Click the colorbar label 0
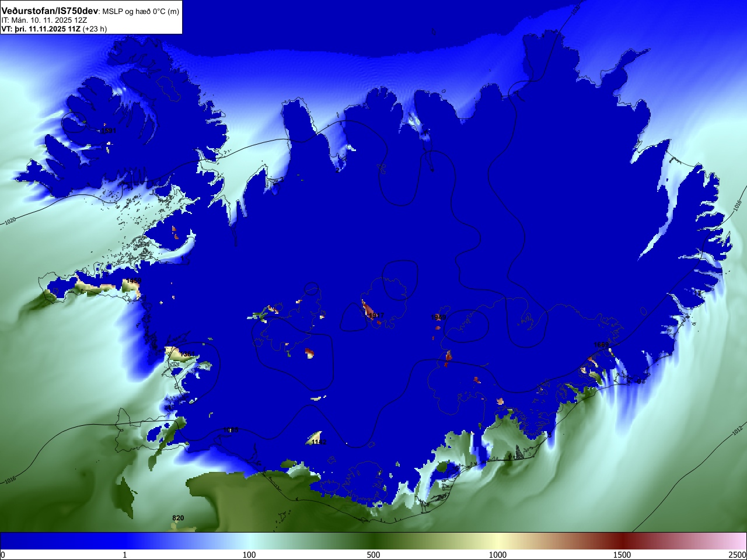Viewport: 747px width, 560px height. (2, 555)
